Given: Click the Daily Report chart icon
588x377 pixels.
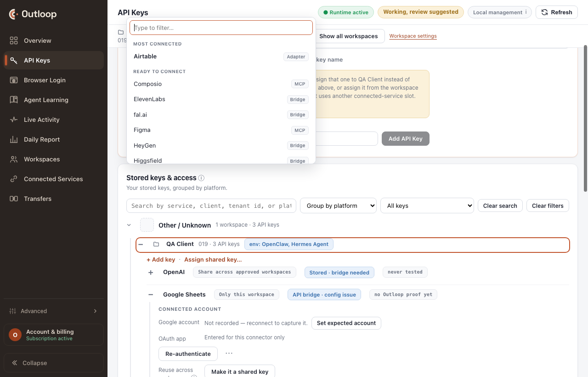Looking at the screenshot, I should [x=14, y=139].
